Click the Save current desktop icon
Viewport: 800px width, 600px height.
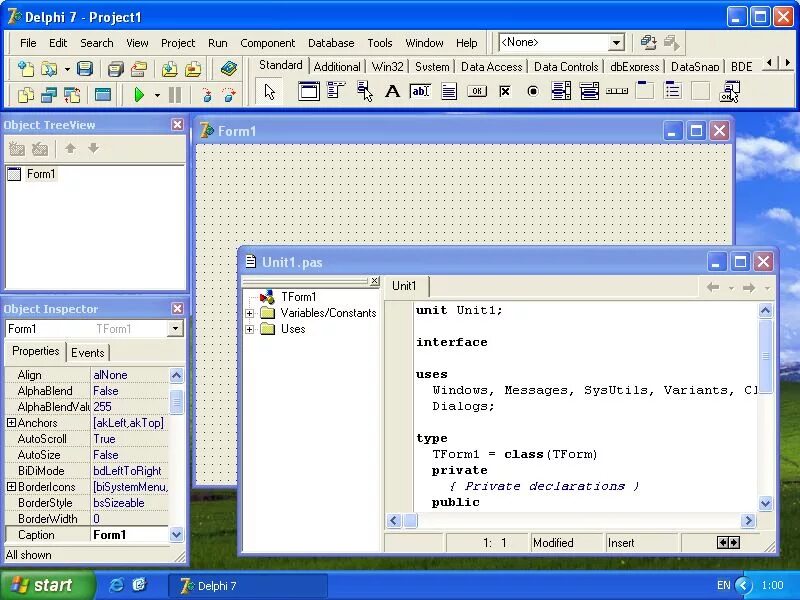tap(648, 42)
